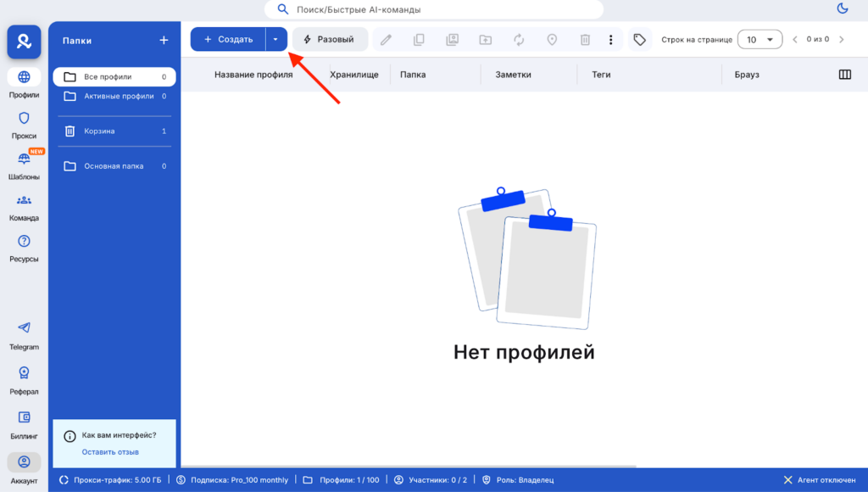This screenshot has height=492, width=868.
Task: Select the Активные профили folder
Action: (114, 97)
